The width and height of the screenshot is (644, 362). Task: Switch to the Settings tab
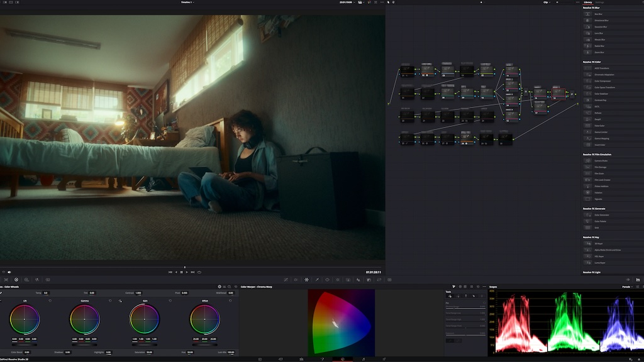click(x=600, y=3)
